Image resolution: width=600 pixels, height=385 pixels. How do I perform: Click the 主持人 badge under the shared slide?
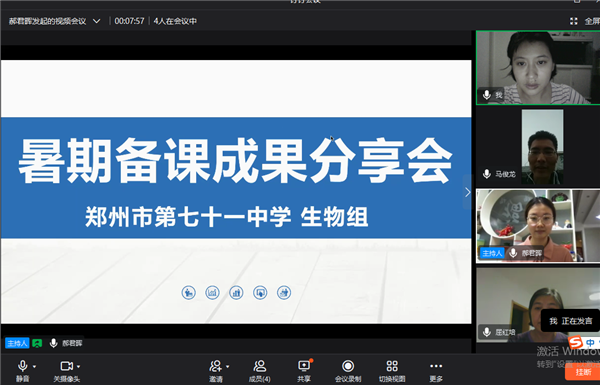[x=17, y=343]
